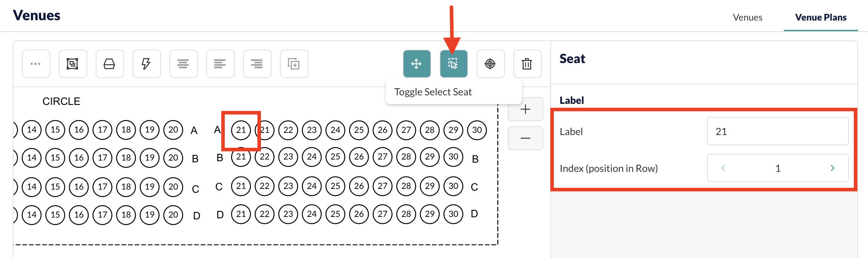This screenshot has height=258, width=868.
Task: Zoom in with the plus button
Action: [x=525, y=109]
